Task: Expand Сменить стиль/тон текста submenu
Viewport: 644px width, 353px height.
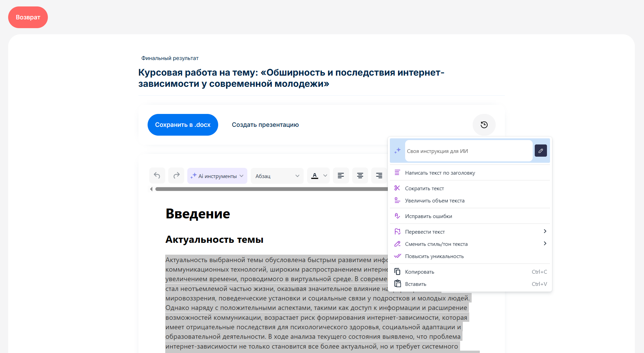Action: click(x=545, y=244)
